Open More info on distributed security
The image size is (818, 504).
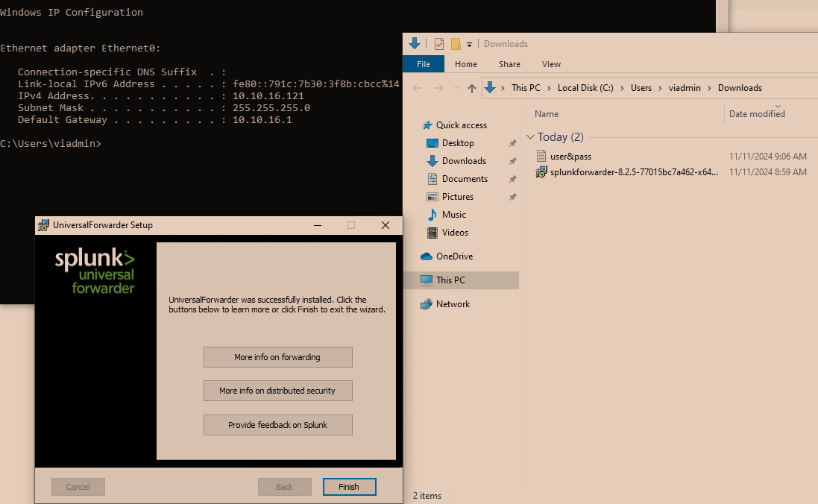point(277,390)
